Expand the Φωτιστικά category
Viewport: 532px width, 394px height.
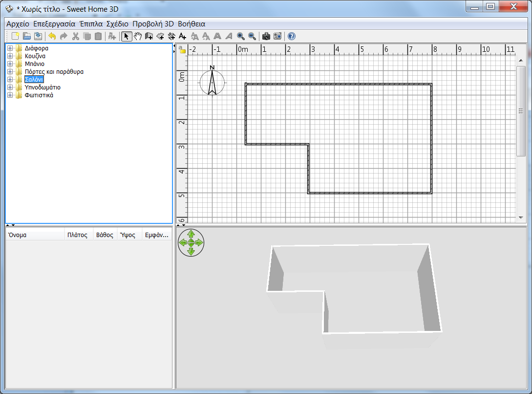click(11, 95)
